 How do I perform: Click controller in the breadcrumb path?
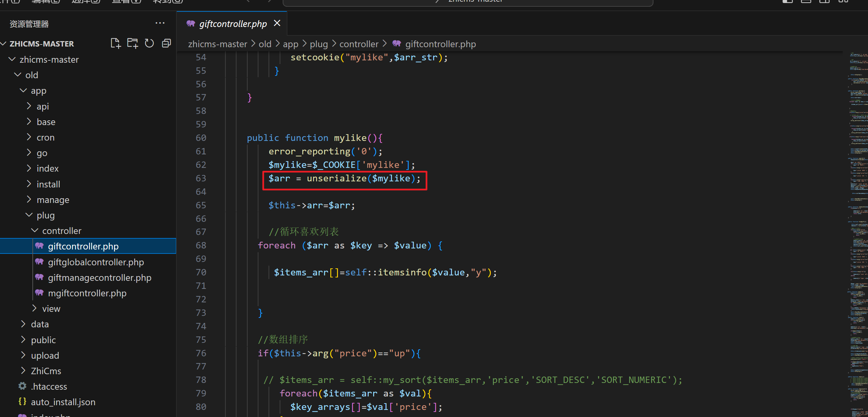pyautogui.click(x=359, y=44)
